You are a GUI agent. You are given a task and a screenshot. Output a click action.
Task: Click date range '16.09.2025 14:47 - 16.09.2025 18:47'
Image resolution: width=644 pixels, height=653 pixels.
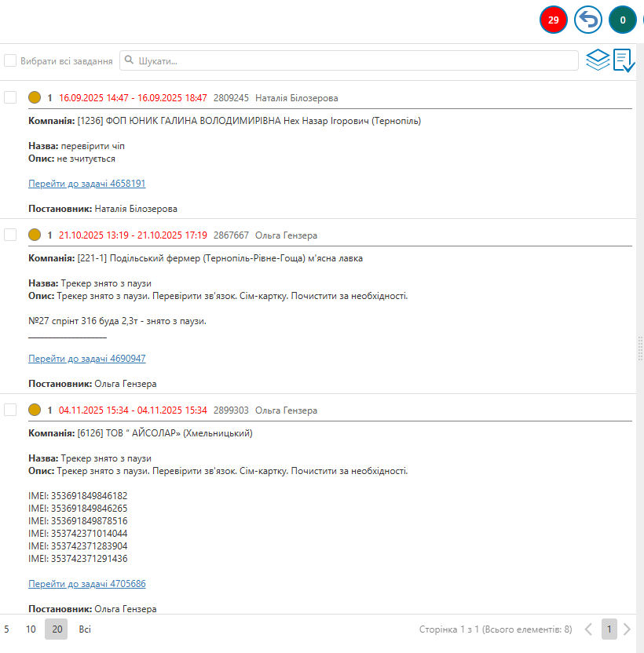[133, 98]
